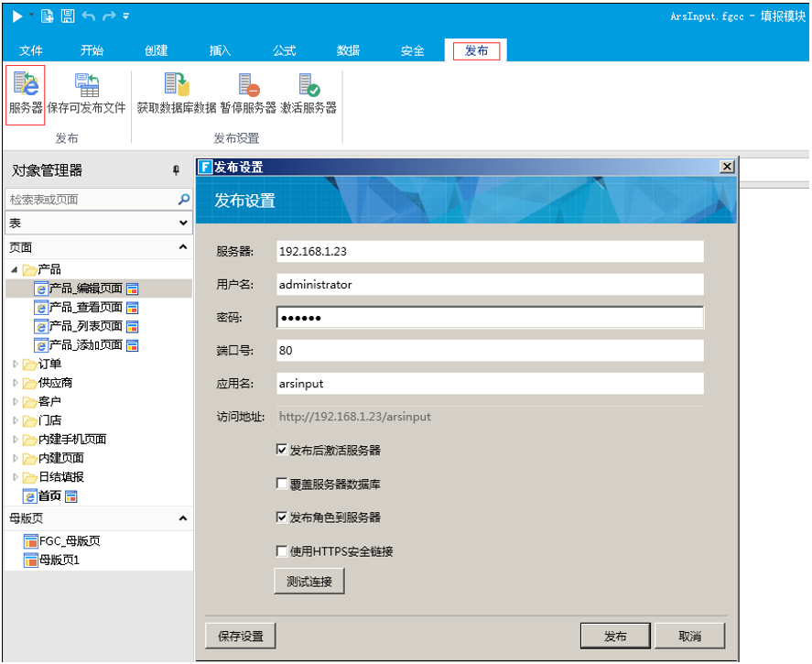The width and height of the screenshot is (812, 664).
Task: Collapse the 母版页 section
Action: [x=183, y=518]
